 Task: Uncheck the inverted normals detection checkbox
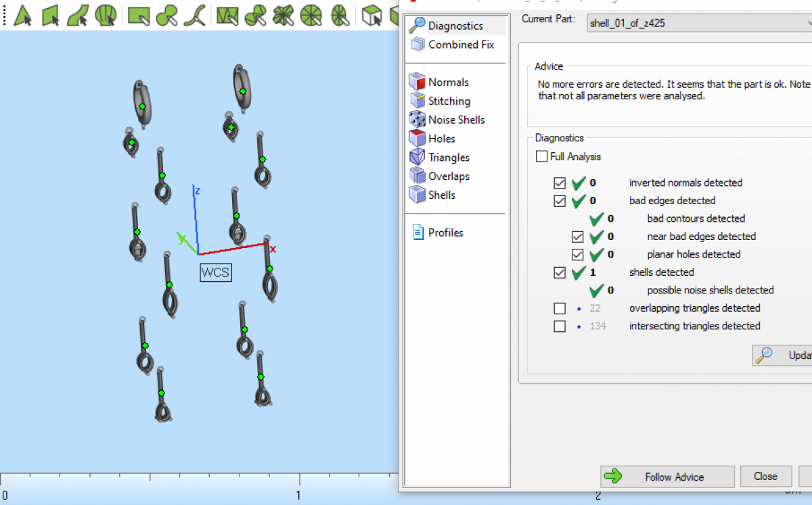pyautogui.click(x=560, y=183)
